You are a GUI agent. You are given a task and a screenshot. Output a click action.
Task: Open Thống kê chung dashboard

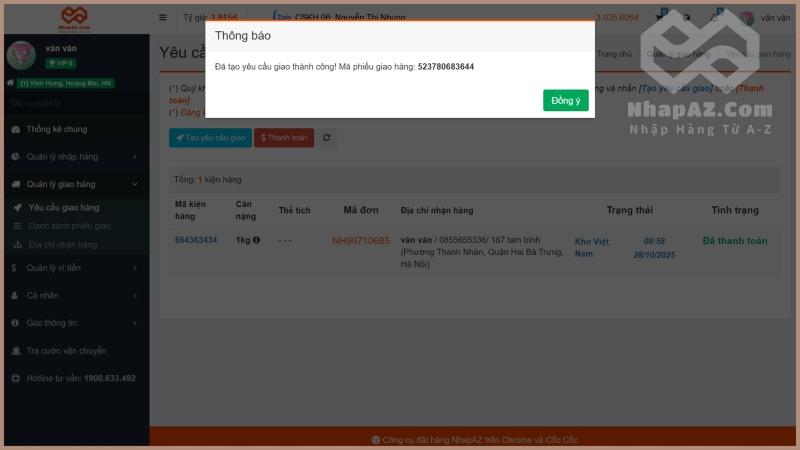(56, 129)
